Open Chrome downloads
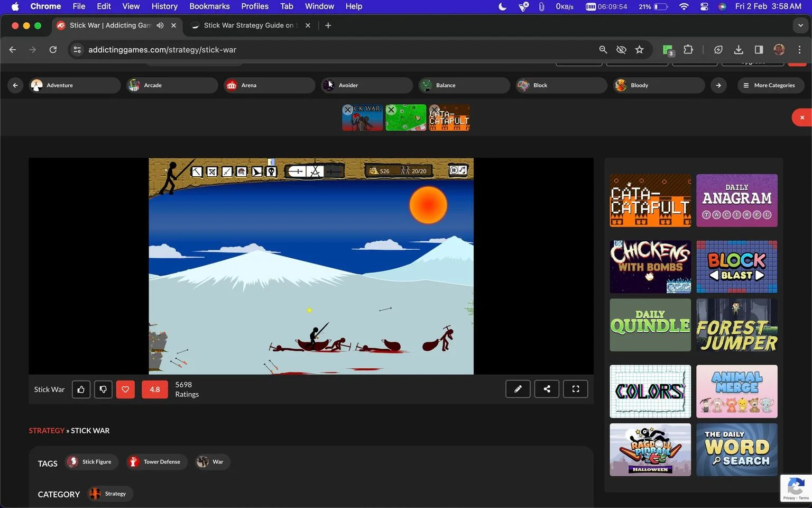The width and height of the screenshot is (812, 508). click(x=739, y=50)
